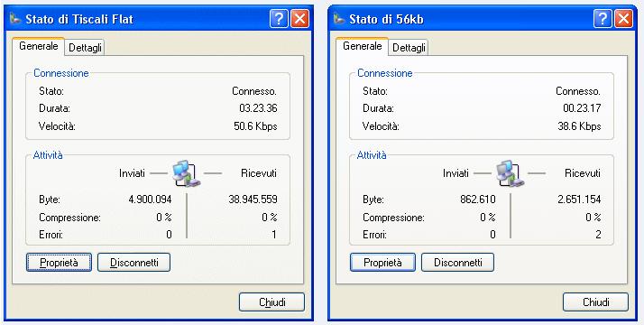Click Connesso. status in 56kb window
The height and width of the screenshot is (325, 644).
click(x=578, y=91)
